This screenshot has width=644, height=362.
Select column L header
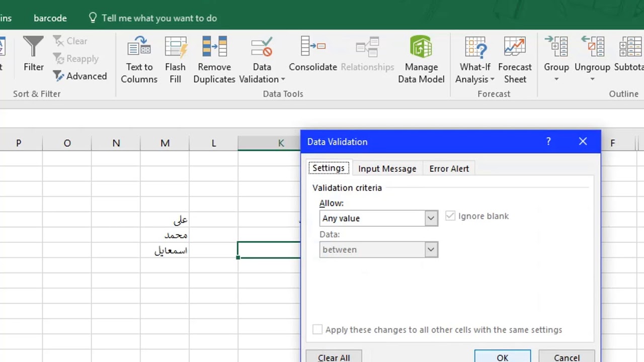(214, 143)
